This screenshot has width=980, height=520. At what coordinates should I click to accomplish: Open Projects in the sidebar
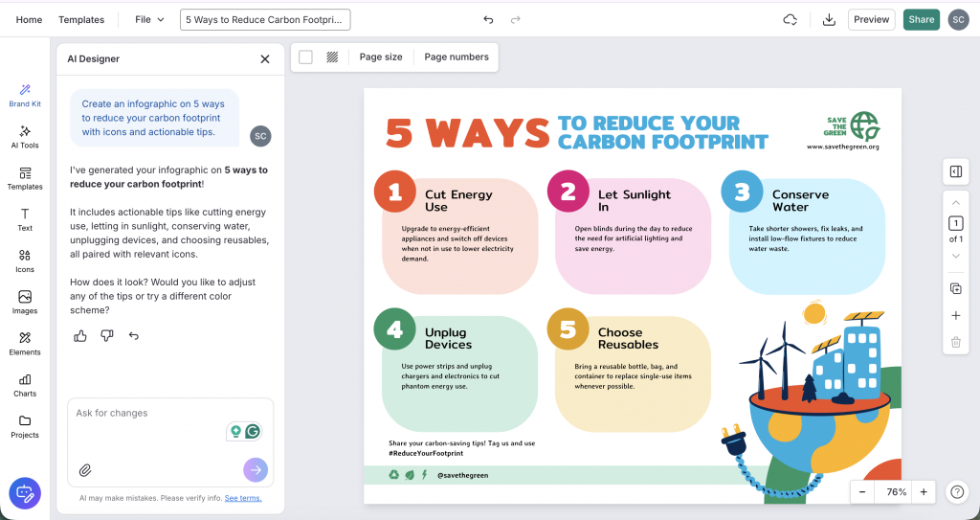pos(25,426)
